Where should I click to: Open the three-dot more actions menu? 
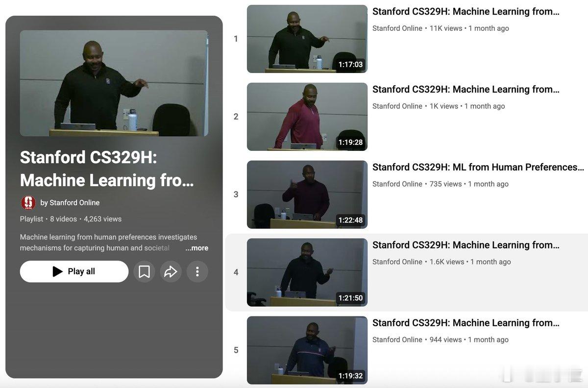(x=197, y=271)
